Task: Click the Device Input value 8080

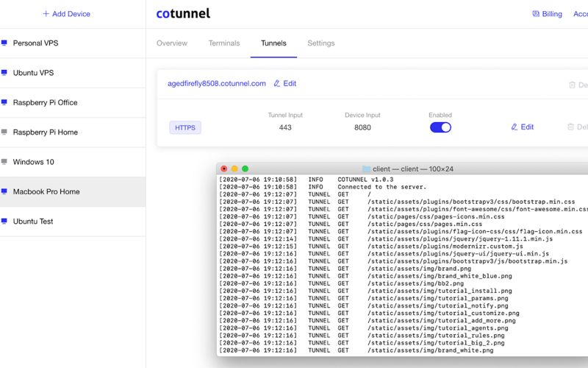Action: (x=362, y=127)
